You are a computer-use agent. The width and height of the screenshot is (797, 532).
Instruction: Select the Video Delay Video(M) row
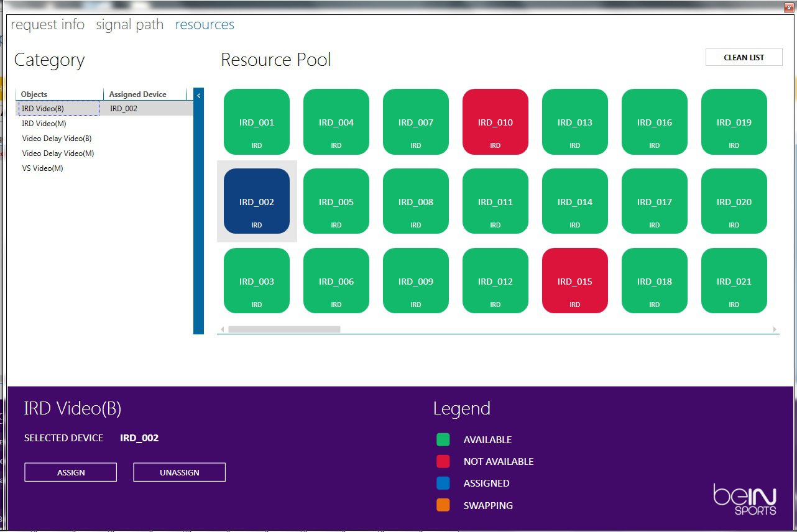(x=104, y=153)
